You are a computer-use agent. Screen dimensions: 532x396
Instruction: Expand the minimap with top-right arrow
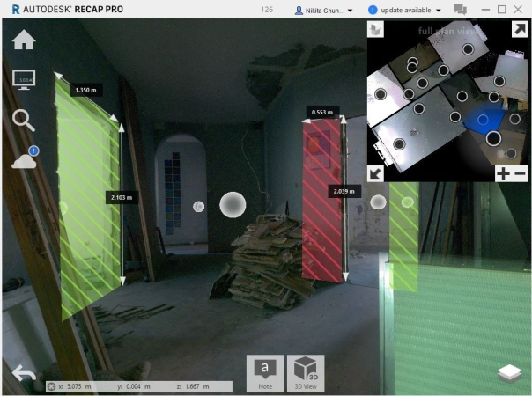coord(518,29)
